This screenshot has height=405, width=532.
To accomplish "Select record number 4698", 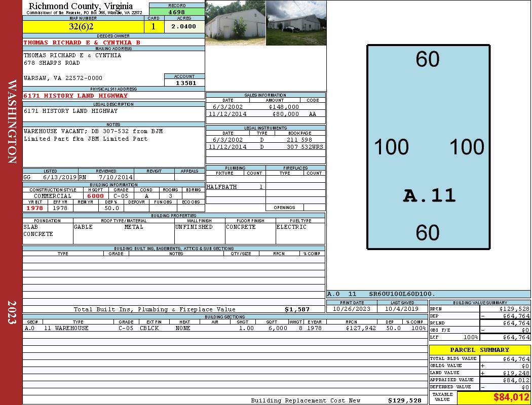I will [177, 12].
